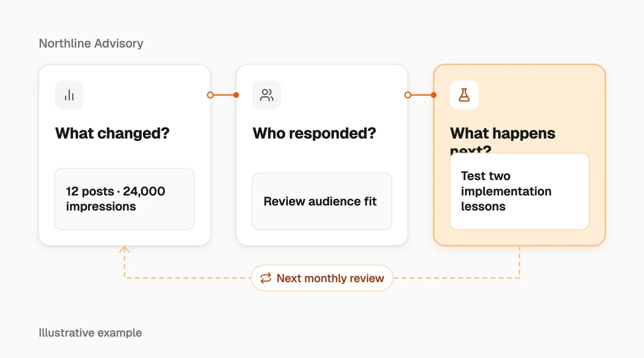Click the repeat arrows icon in the review pill
The width and height of the screenshot is (644, 358).
point(266,278)
